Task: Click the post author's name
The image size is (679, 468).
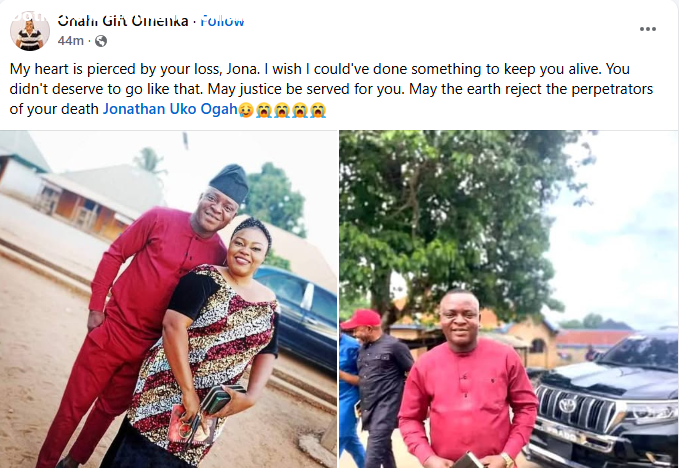Action: coord(122,21)
